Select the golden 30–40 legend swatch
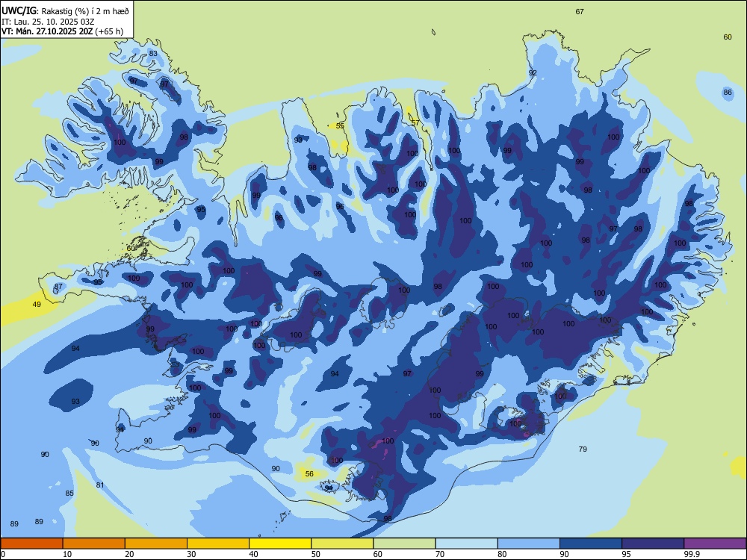This screenshot has width=747, height=560. tap(218, 544)
